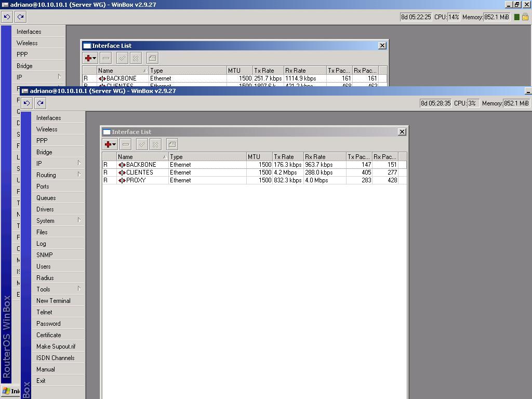This screenshot has height=399, width=532.
Task: Sort by Name column in front list
Action: click(x=142, y=157)
